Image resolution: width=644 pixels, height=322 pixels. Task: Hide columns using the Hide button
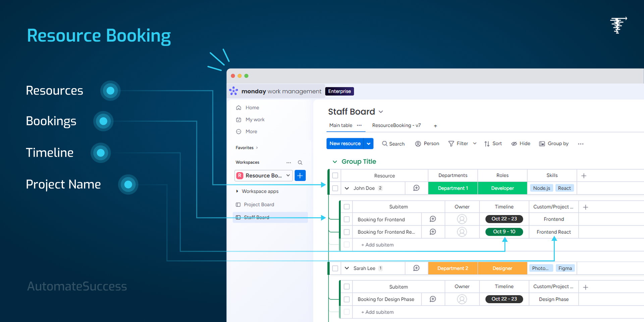(x=521, y=144)
